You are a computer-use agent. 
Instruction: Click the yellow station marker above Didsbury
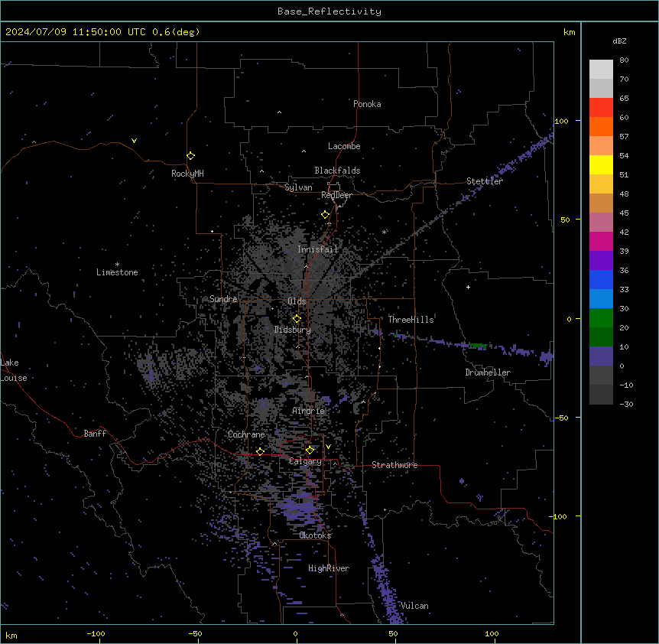pos(297,319)
